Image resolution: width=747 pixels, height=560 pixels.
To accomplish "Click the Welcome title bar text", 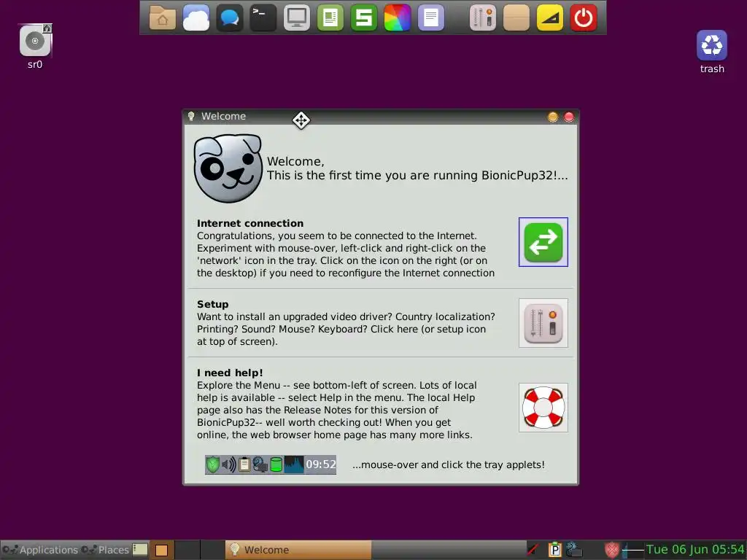I will pos(223,116).
